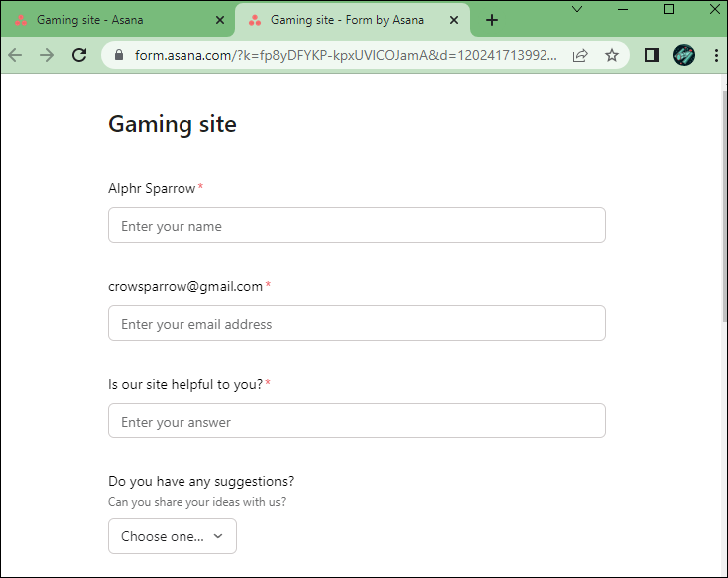Expand the "Choose one..." dropdown
This screenshot has width=728, height=578.
pos(173,536)
